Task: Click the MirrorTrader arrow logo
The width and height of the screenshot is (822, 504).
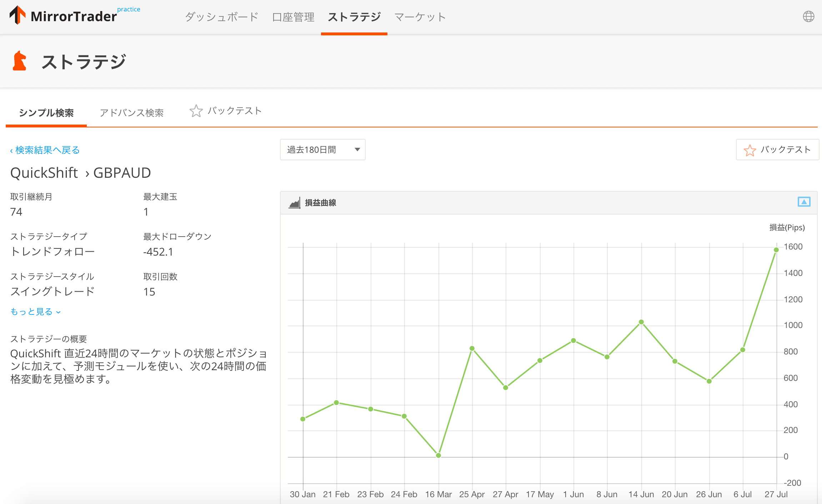Action: click(17, 15)
